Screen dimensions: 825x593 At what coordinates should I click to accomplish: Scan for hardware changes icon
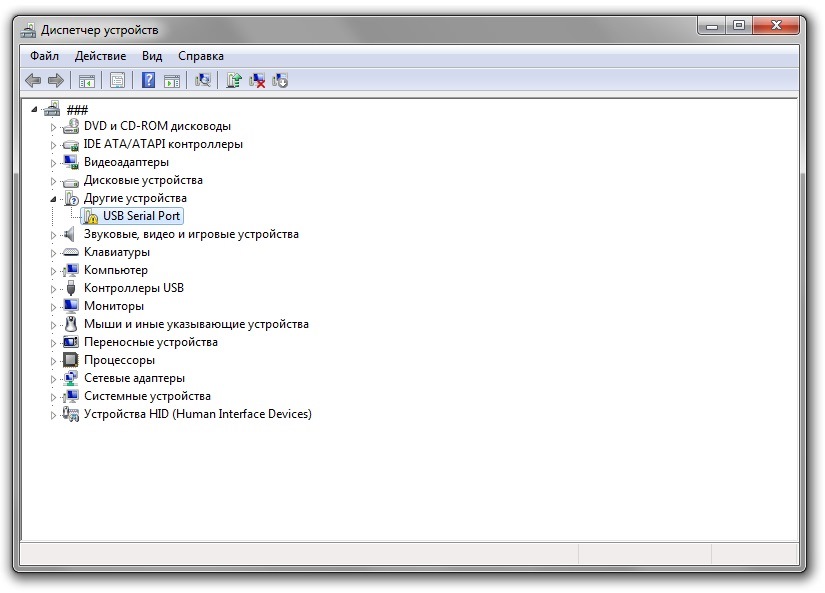pyautogui.click(x=203, y=81)
